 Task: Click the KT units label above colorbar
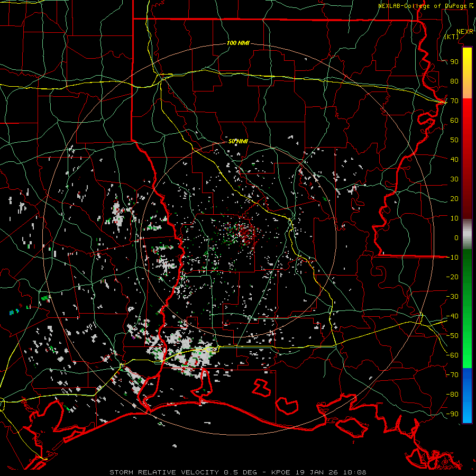click(452, 36)
